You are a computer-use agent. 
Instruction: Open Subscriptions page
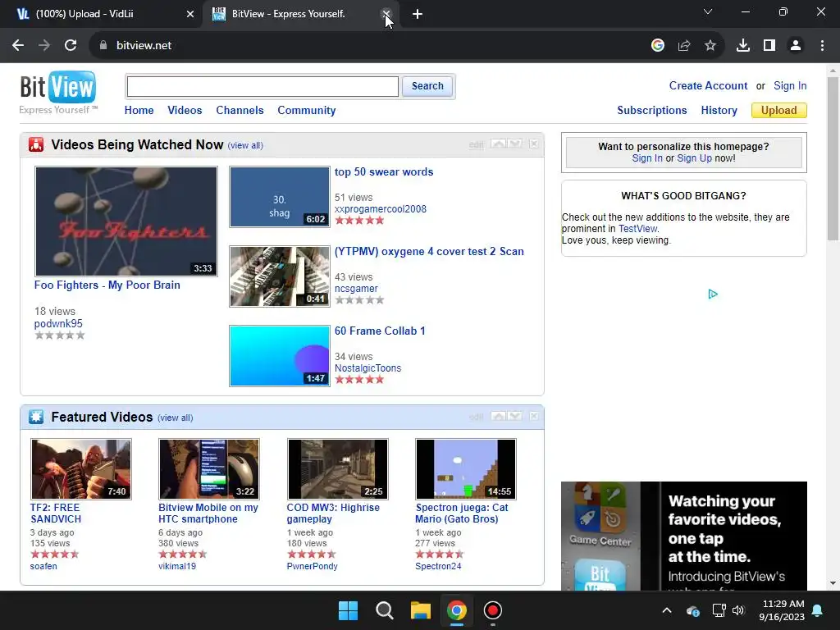[x=652, y=111]
